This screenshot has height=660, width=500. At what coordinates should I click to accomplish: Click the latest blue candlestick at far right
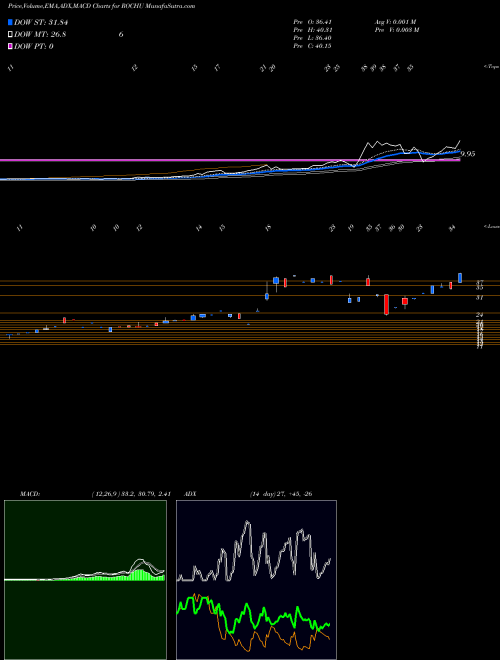(460, 278)
